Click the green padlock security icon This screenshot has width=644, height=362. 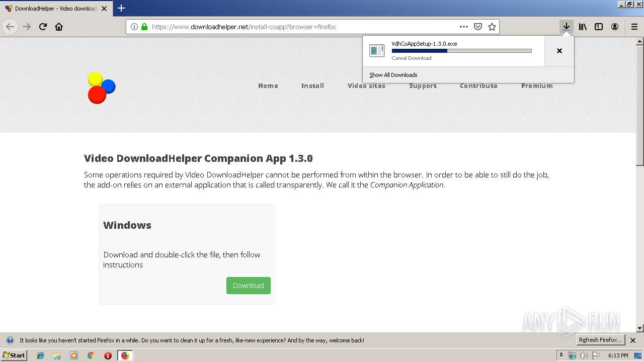(144, 27)
